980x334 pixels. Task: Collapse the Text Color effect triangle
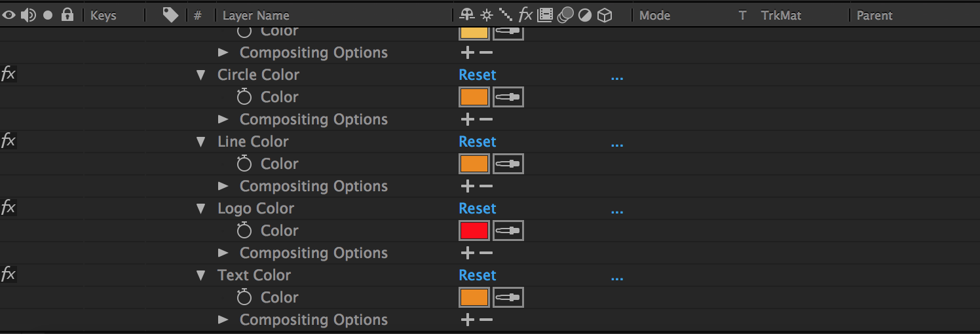point(201,276)
